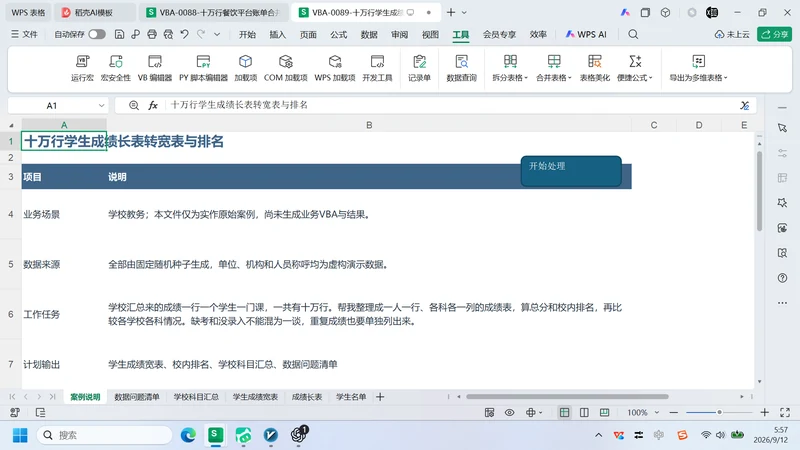Open the Data (数据) ribbon tab

[x=369, y=34]
